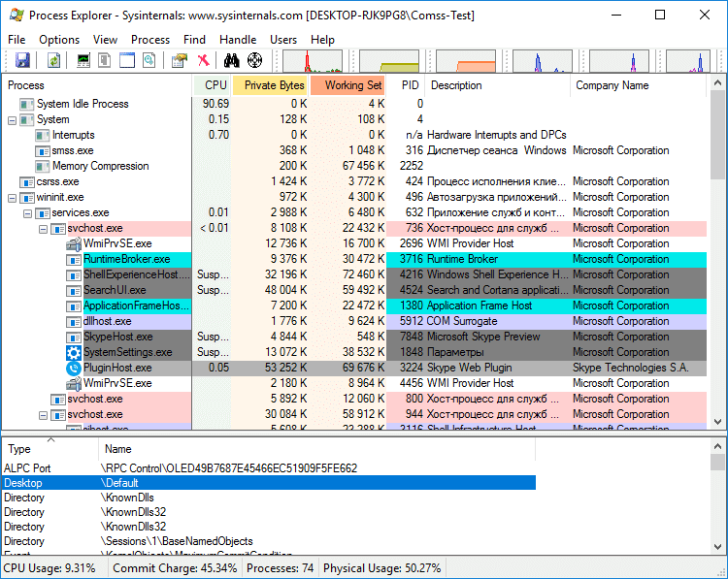Sort lower pane by Type column header
Viewport: 728px width, 579px height.
50,449
